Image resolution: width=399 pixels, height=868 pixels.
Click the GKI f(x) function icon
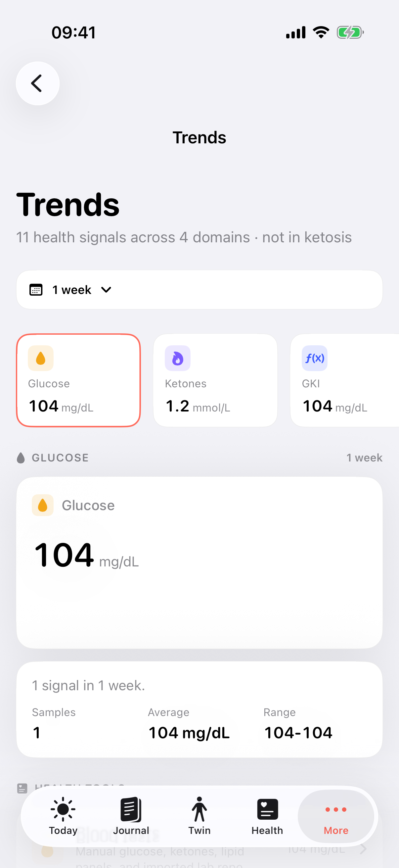tap(315, 358)
